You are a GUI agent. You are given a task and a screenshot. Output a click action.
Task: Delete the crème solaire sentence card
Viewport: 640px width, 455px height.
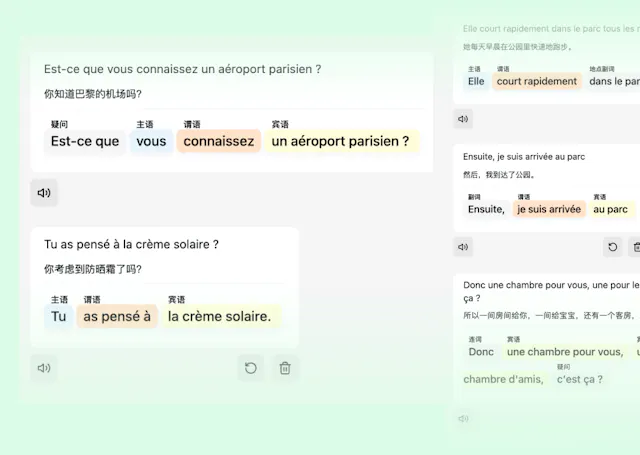pos(285,368)
